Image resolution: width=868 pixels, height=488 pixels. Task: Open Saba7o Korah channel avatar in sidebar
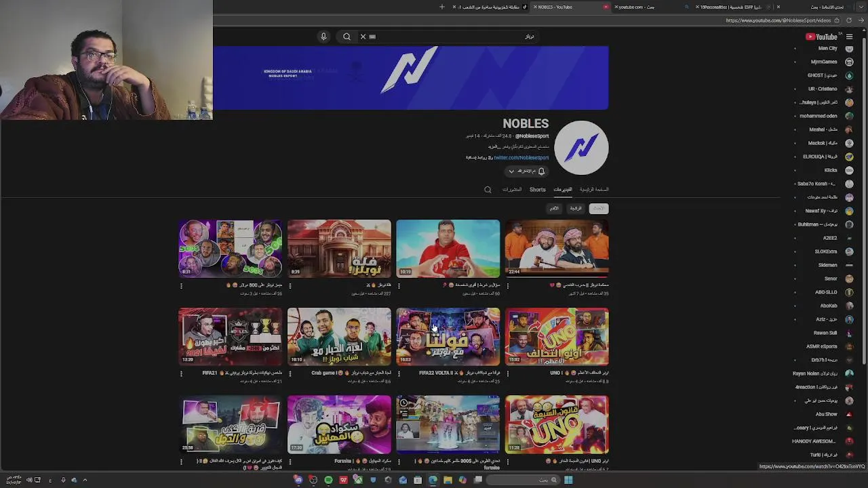click(849, 184)
